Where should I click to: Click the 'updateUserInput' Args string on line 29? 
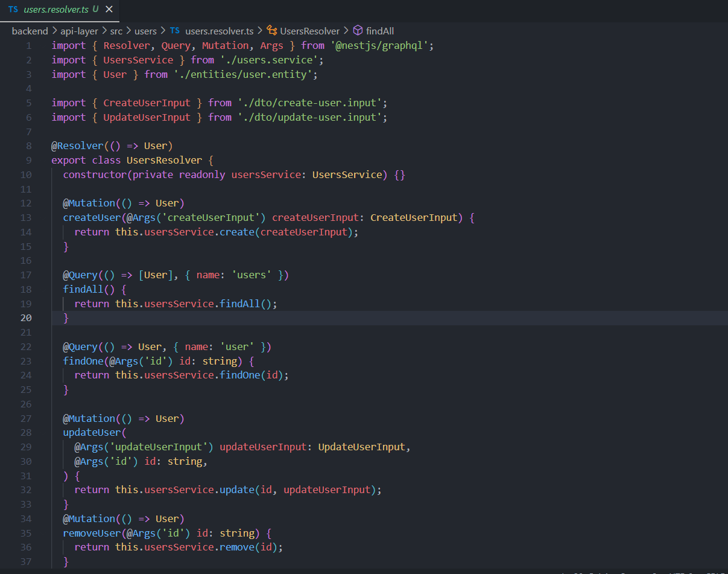(x=159, y=447)
